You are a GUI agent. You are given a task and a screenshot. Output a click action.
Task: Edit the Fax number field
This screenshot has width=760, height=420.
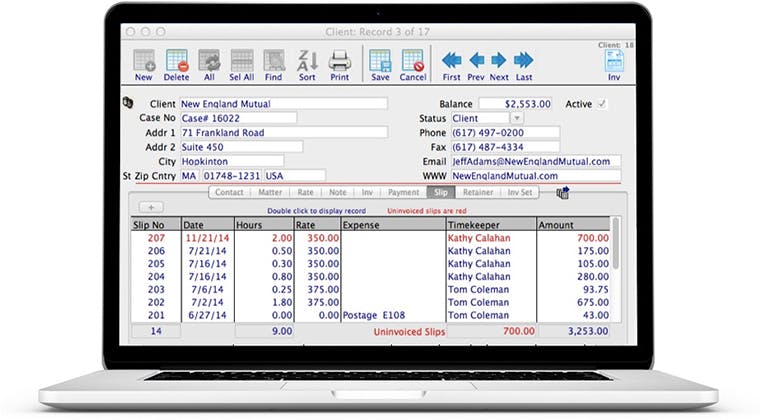[505, 147]
